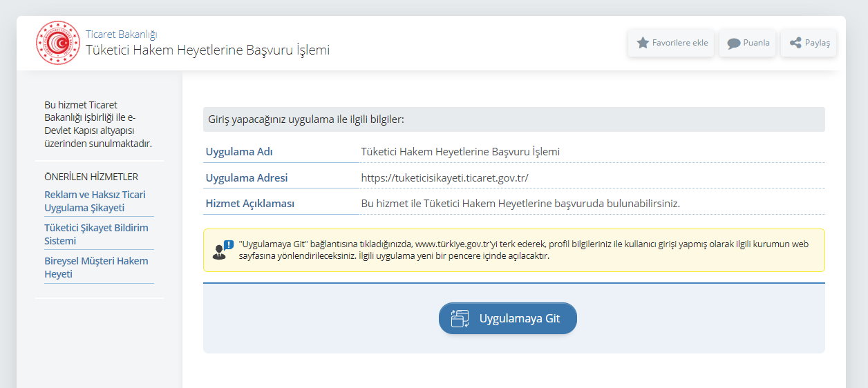The image size is (868, 388).
Task: Click the Hizmet Açıklaması row label
Action: tap(250, 204)
